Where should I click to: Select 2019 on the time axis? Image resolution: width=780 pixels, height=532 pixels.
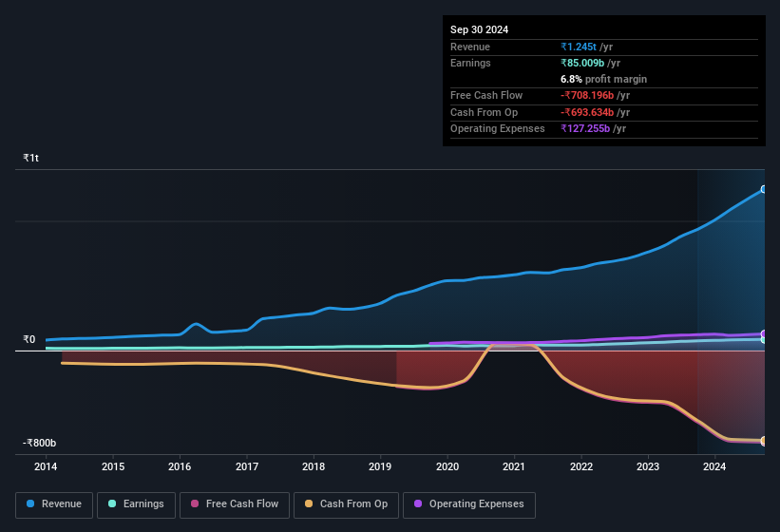tap(380, 466)
